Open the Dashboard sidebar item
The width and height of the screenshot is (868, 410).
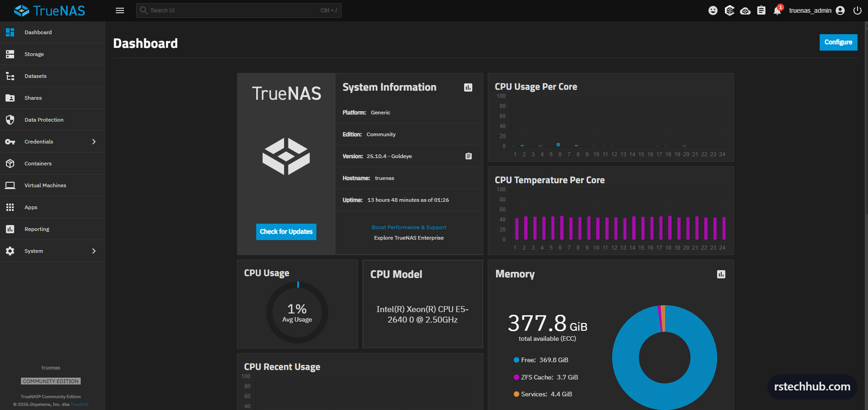tap(52, 32)
